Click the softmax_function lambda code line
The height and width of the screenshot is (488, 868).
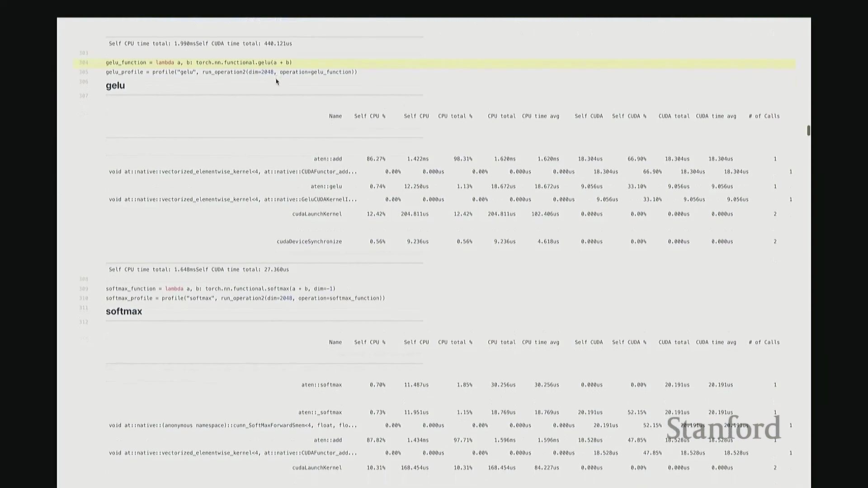point(221,289)
